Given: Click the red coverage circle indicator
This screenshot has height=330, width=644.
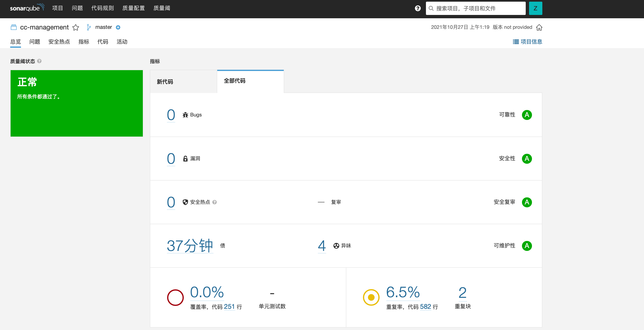Looking at the screenshot, I should click(x=175, y=297).
